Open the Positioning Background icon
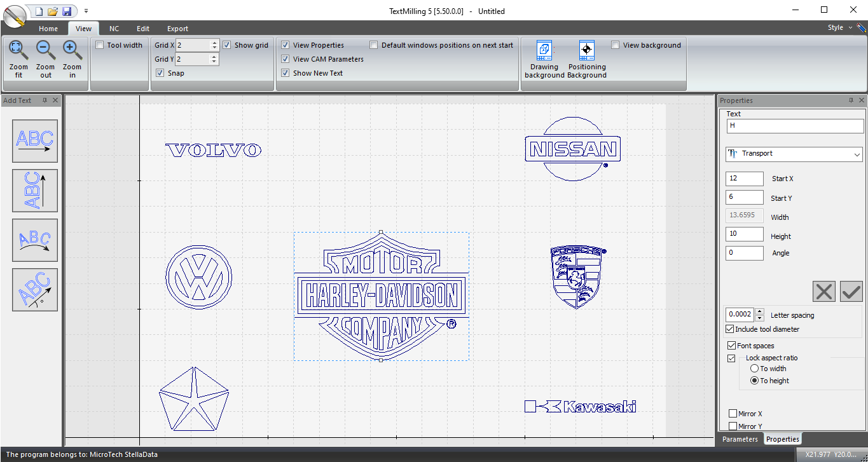The height and width of the screenshot is (462, 868). click(x=586, y=50)
